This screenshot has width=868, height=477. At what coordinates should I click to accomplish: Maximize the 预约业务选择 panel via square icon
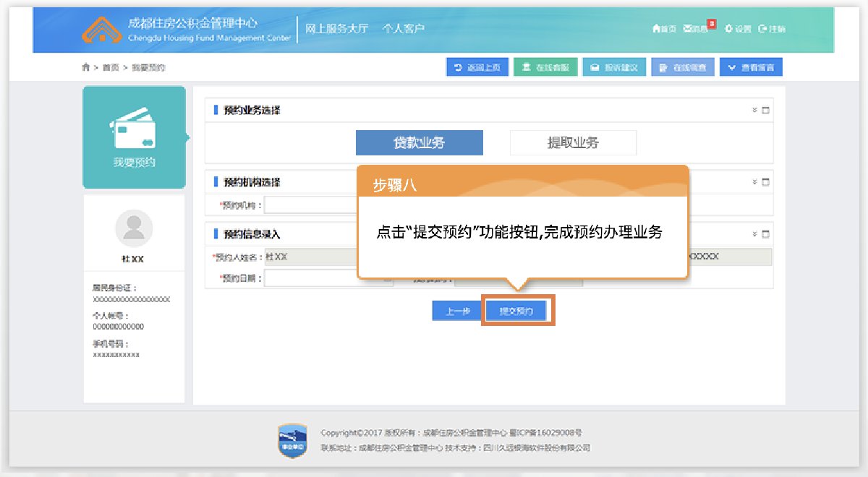[x=766, y=111]
